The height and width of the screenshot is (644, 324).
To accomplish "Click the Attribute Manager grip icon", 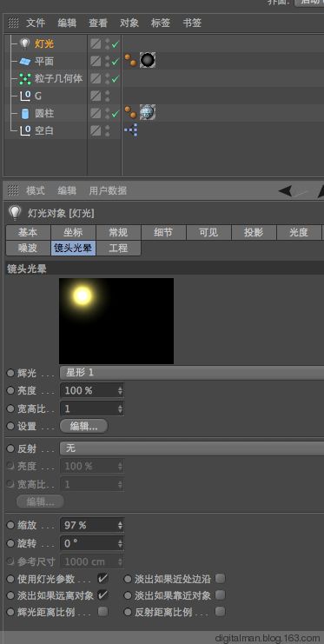I will [14, 190].
